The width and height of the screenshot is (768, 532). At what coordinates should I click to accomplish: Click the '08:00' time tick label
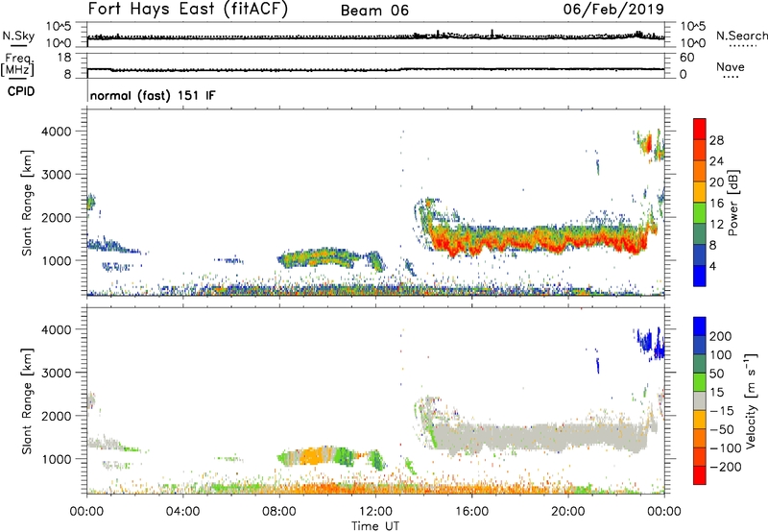click(279, 512)
